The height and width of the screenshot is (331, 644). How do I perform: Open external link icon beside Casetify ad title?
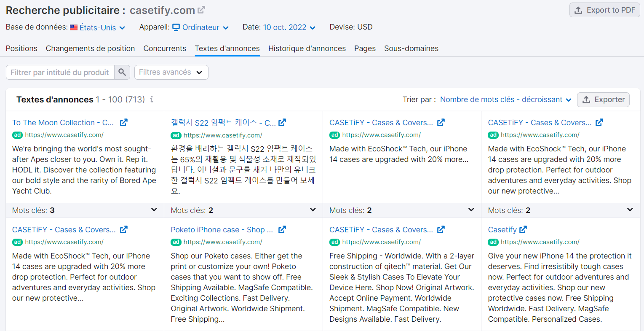point(523,229)
